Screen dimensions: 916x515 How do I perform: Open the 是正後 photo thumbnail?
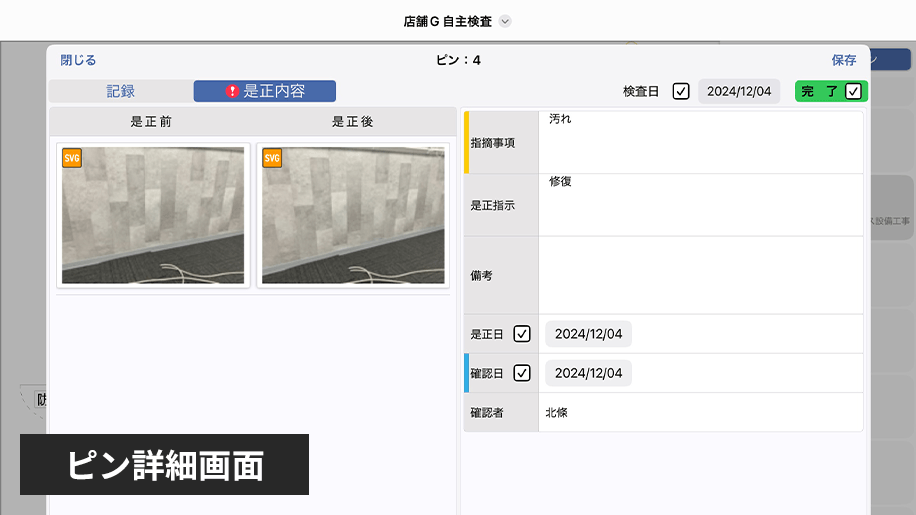[x=353, y=215]
